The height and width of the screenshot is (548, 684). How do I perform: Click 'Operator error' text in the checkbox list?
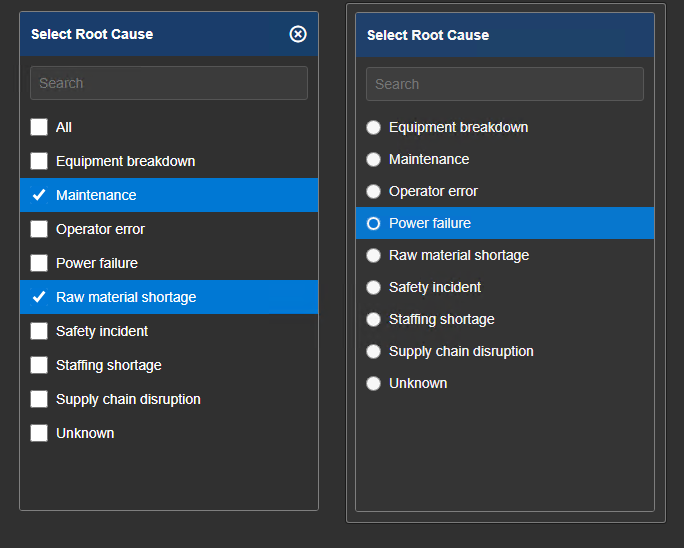tap(100, 229)
